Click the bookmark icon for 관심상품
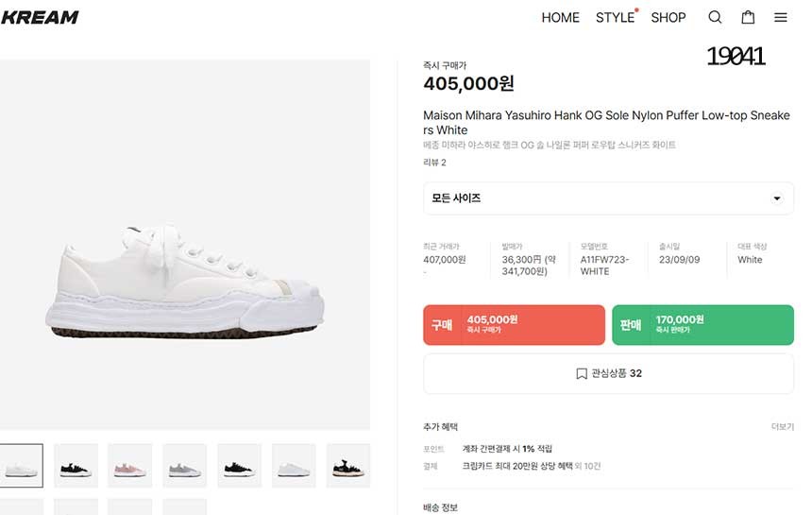Image resolution: width=812 pixels, height=515 pixels. (582, 373)
